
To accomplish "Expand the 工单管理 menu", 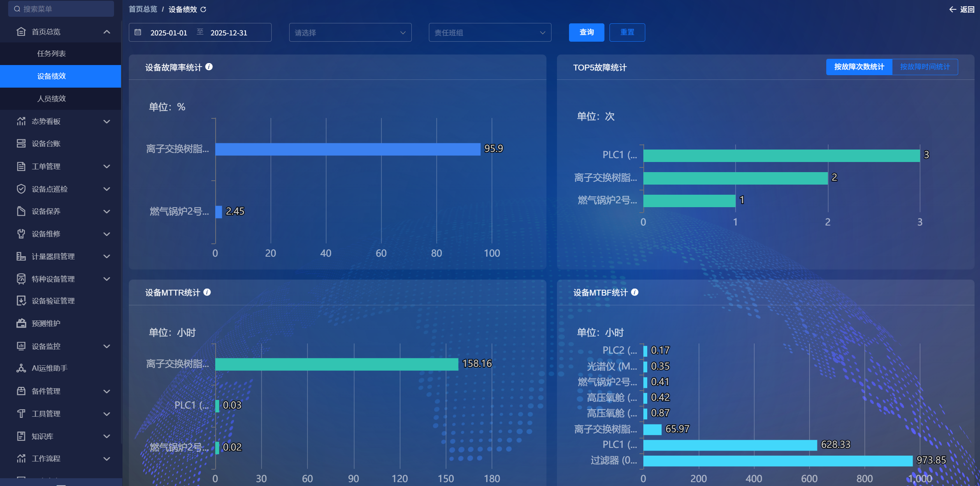I will [x=61, y=166].
